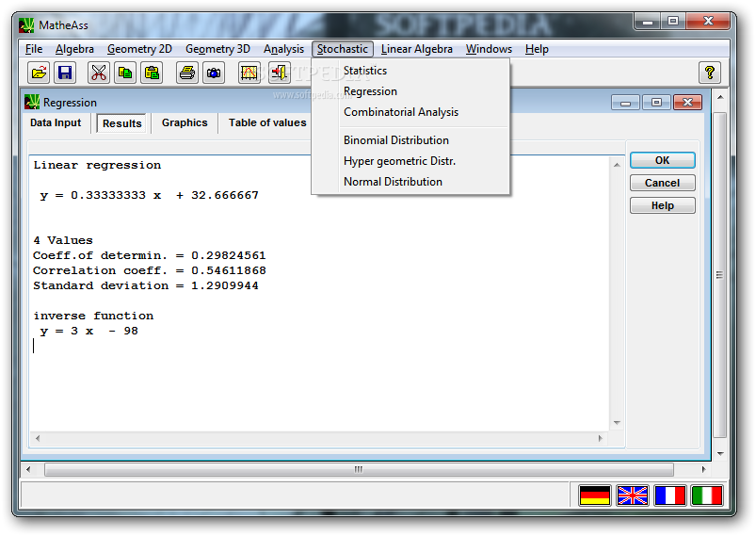
Task: Click results area horizontal scroll-right arrow
Action: (601, 438)
